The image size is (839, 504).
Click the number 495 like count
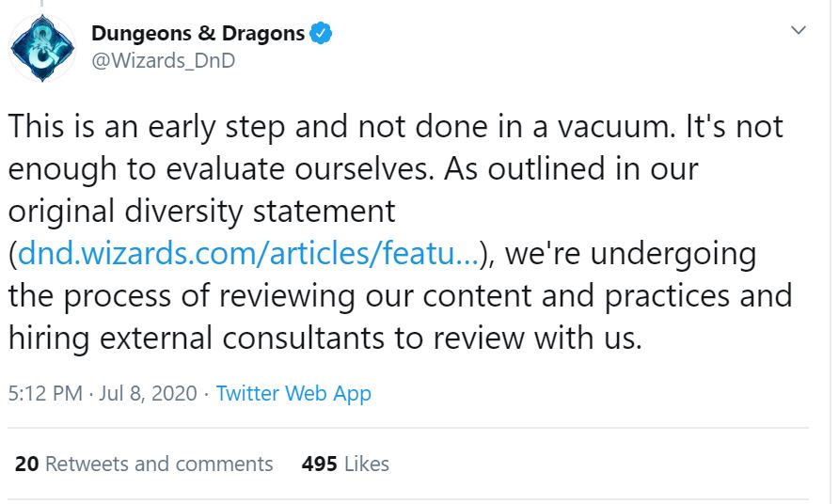[x=319, y=464]
